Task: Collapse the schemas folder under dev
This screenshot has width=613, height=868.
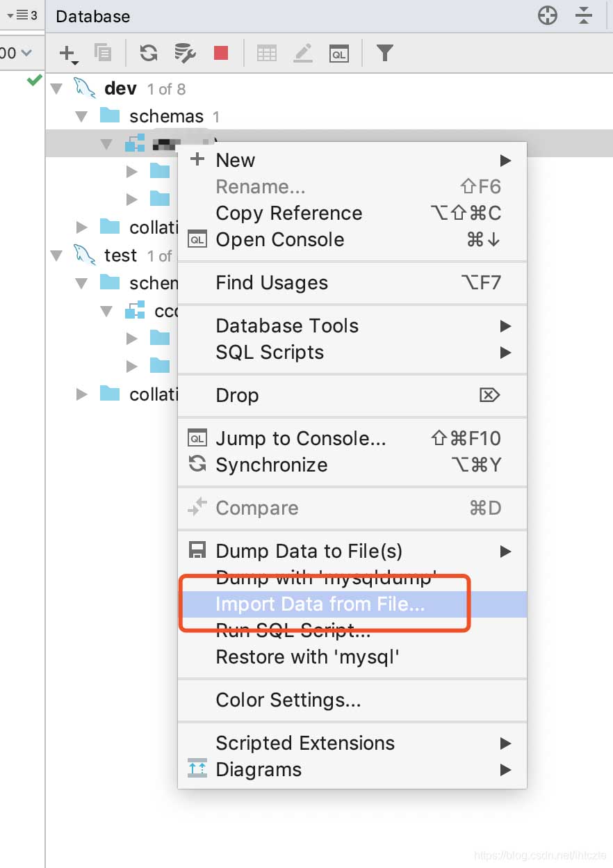Action: pyautogui.click(x=82, y=116)
